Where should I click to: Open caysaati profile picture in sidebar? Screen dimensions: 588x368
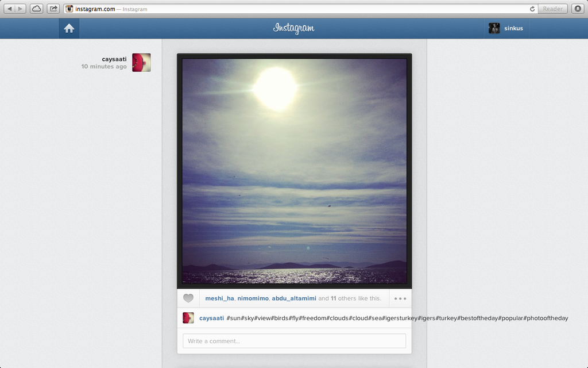tap(141, 63)
